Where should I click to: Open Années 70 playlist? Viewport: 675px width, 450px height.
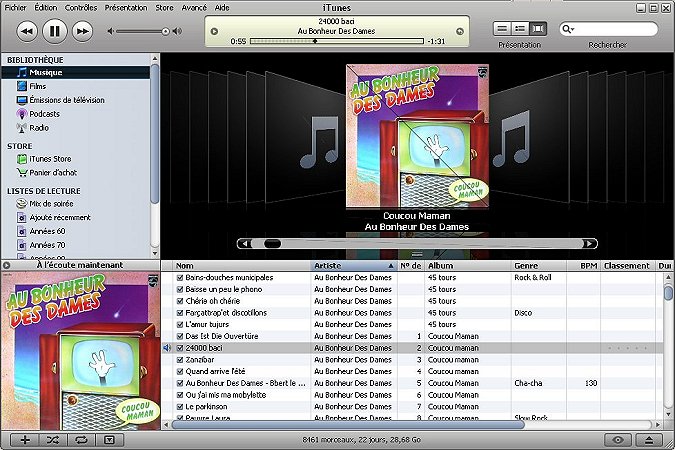point(47,245)
